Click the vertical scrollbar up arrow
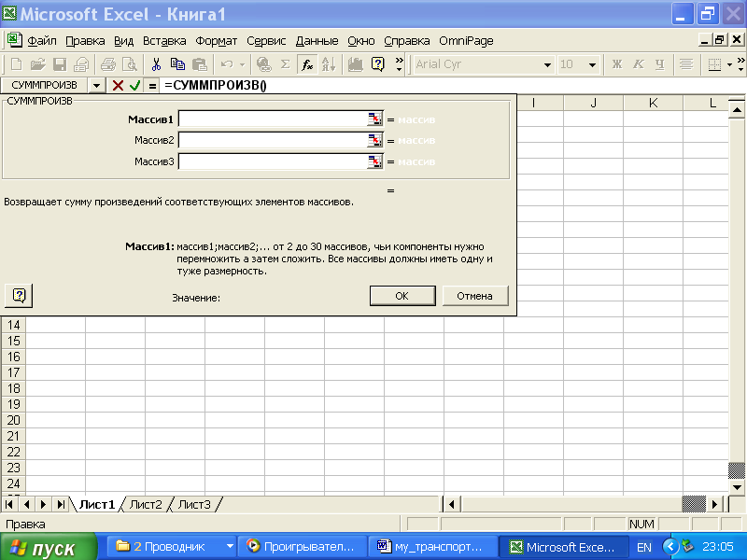The width and height of the screenshot is (747, 560). [x=737, y=110]
